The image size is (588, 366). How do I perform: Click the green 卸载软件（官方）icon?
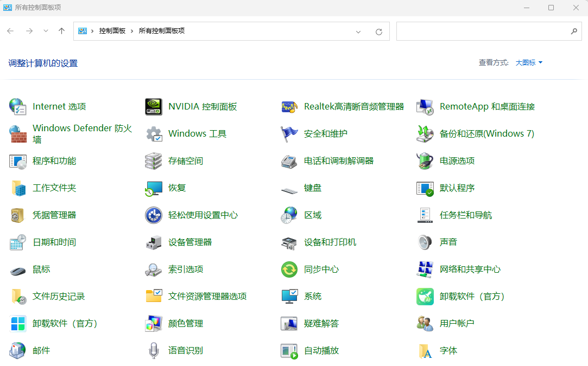425,296
